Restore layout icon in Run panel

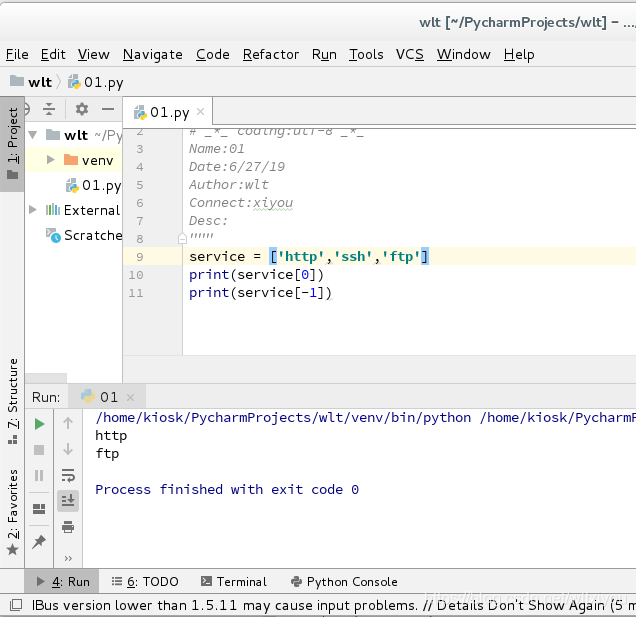click(39, 509)
